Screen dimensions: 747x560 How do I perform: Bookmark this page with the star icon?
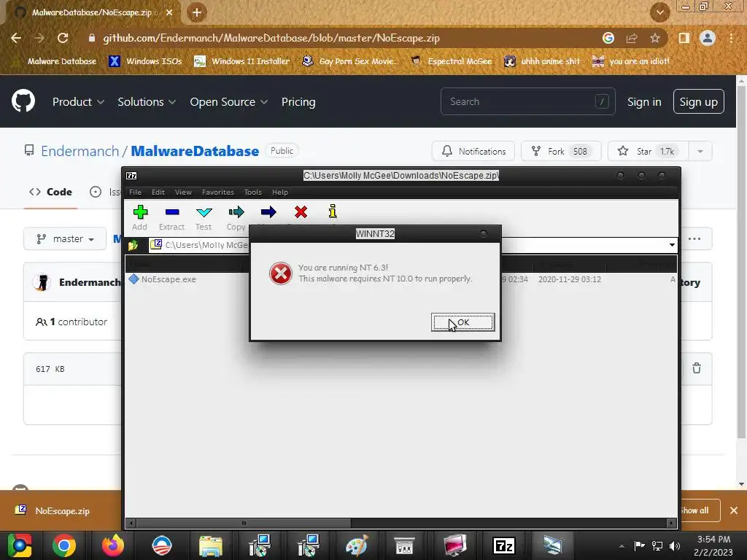coord(655,38)
